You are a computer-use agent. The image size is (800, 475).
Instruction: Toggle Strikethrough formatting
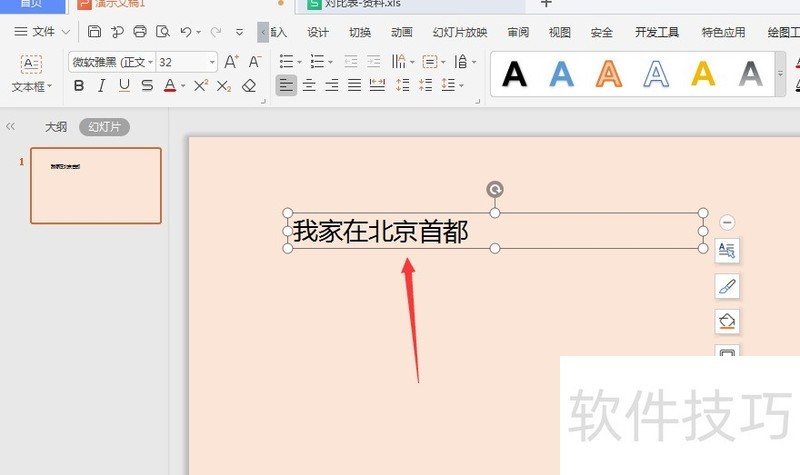[x=147, y=86]
